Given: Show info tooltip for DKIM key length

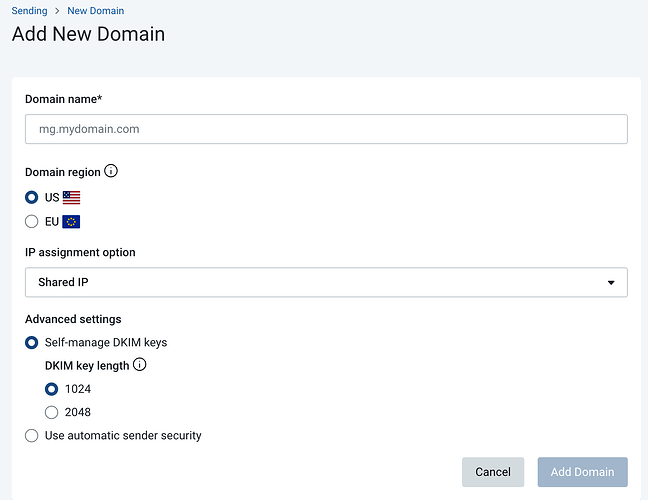Looking at the screenshot, I should tap(140, 365).
